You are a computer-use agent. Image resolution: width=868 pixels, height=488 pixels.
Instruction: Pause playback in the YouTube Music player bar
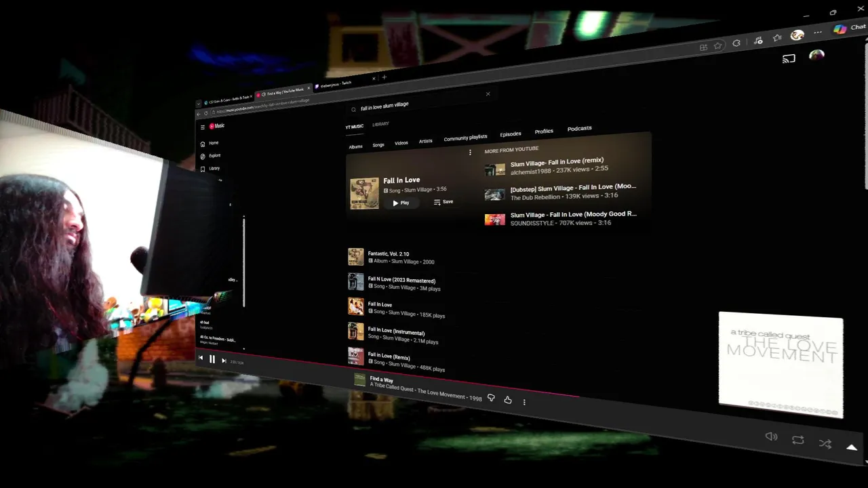[x=212, y=360]
